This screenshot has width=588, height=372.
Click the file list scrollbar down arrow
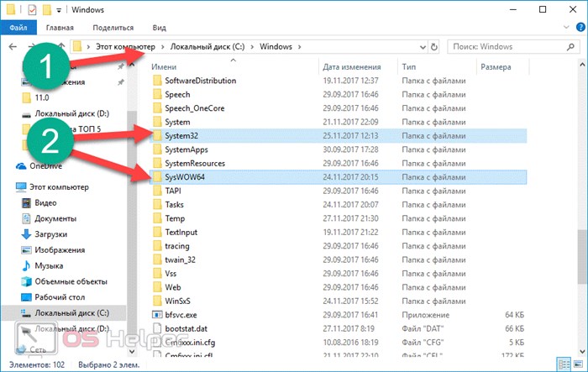point(582,351)
